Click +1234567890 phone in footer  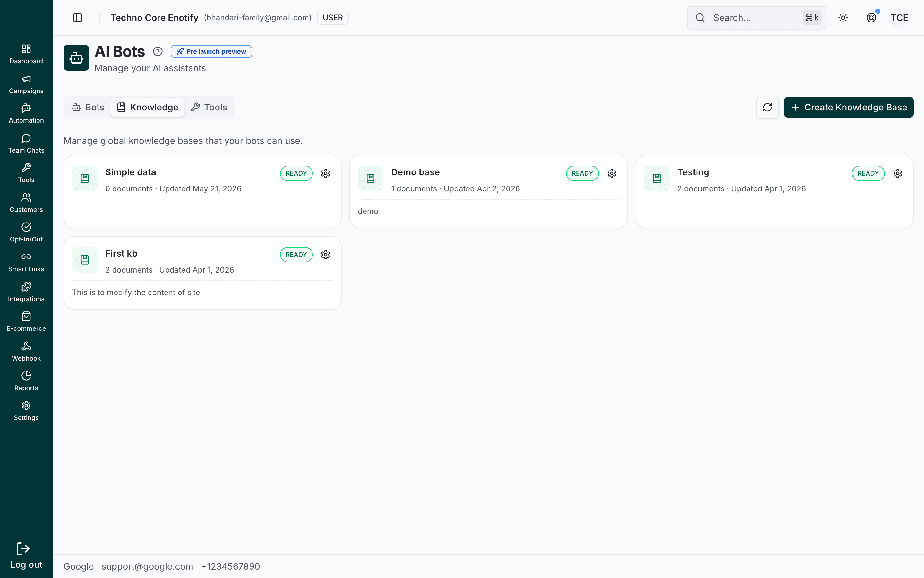231,566
